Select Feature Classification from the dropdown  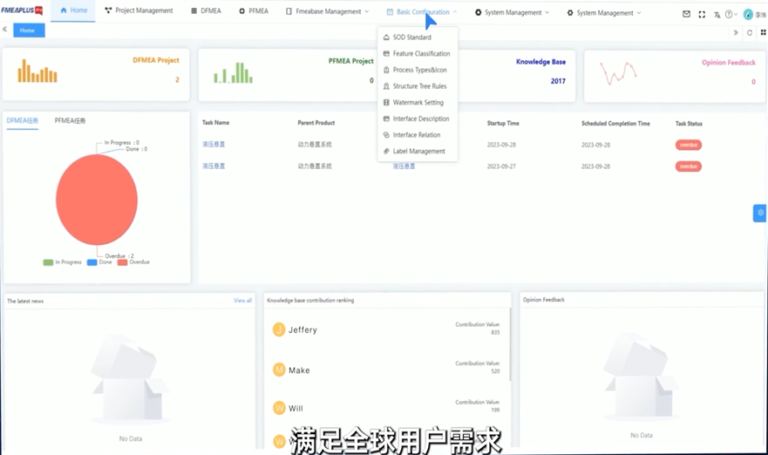(x=417, y=53)
